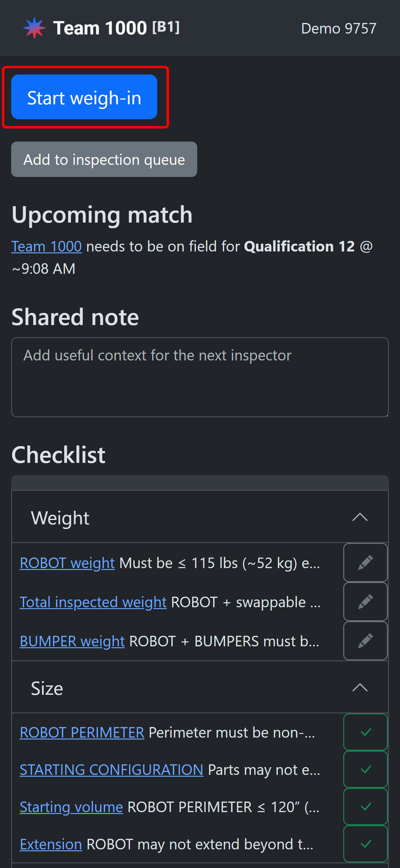Toggle the Extension checkmark
The width and height of the screenshot is (400, 868).
point(365,844)
